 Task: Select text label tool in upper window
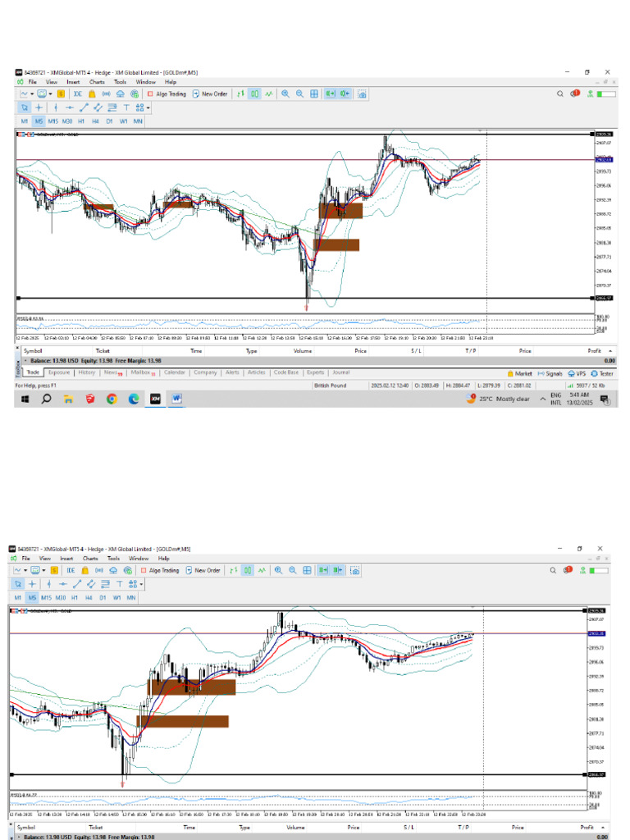point(126,107)
